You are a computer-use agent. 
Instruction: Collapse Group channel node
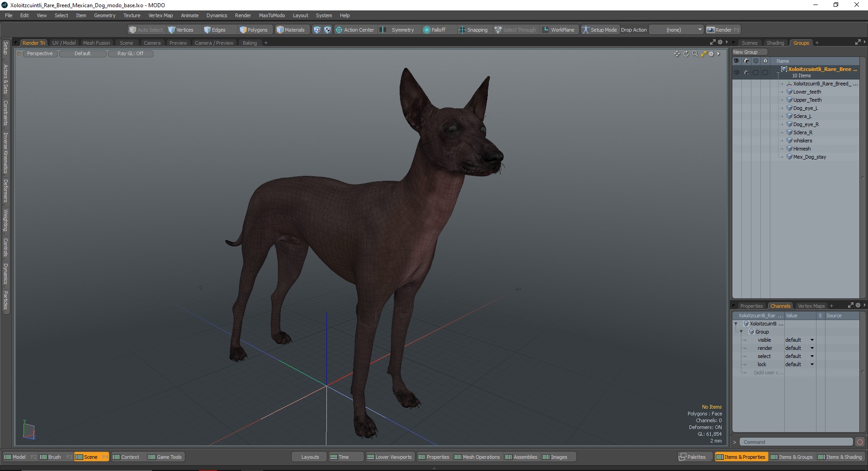(741, 332)
